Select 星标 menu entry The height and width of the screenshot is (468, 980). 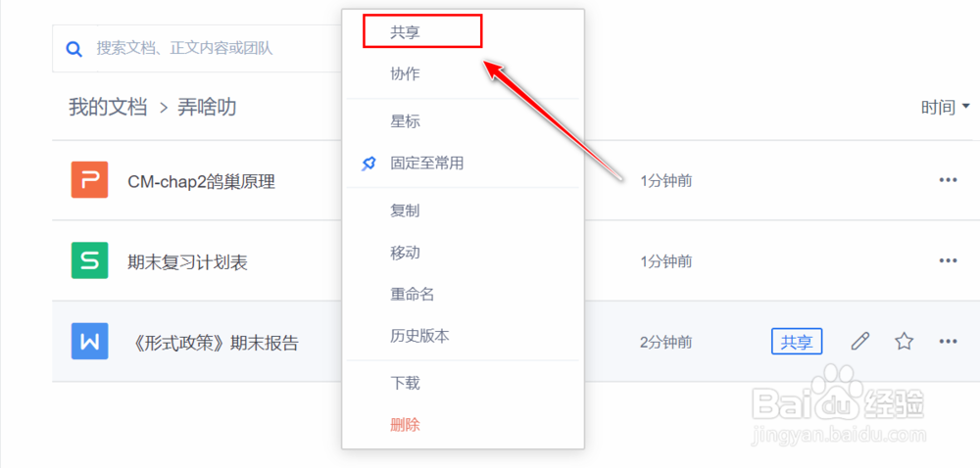[406, 121]
